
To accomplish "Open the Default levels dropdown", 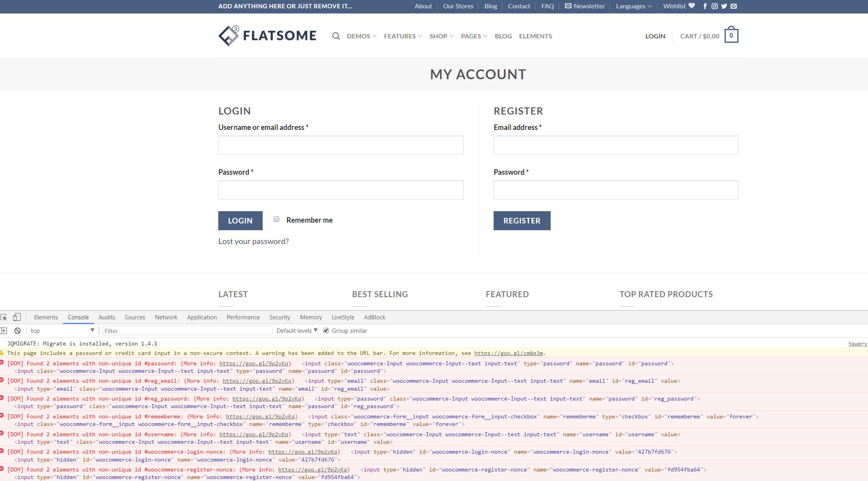I will pyautogui.click(x=297, y=331).
